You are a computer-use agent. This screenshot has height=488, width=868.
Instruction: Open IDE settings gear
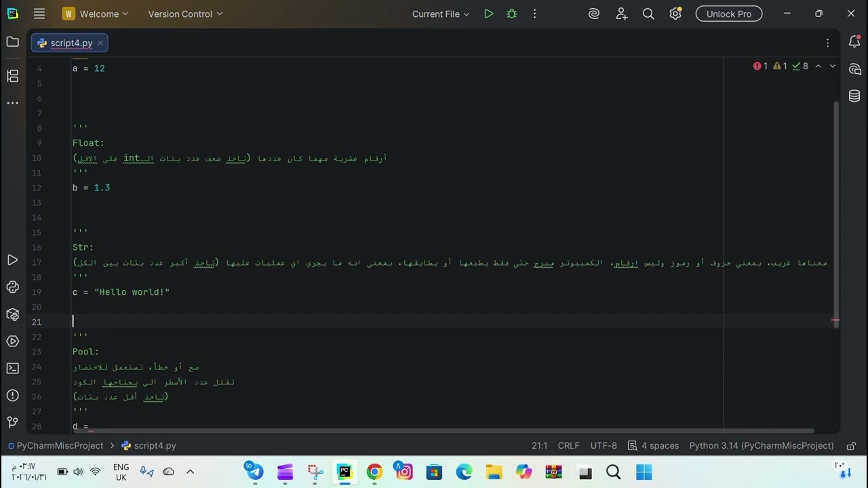point(675,14)
